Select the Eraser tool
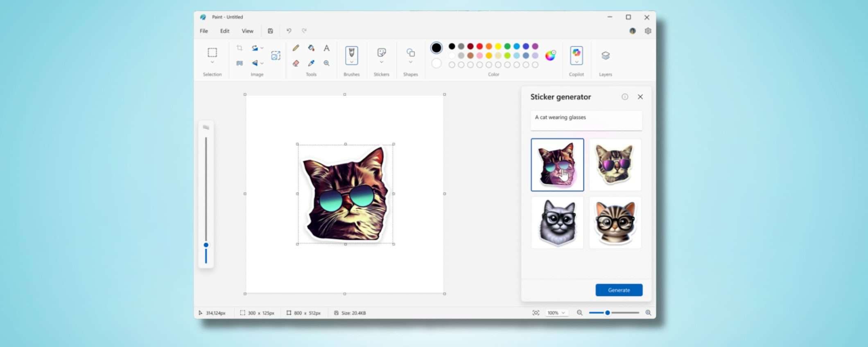This screenshot has height=347, width=868. (296, 63)
